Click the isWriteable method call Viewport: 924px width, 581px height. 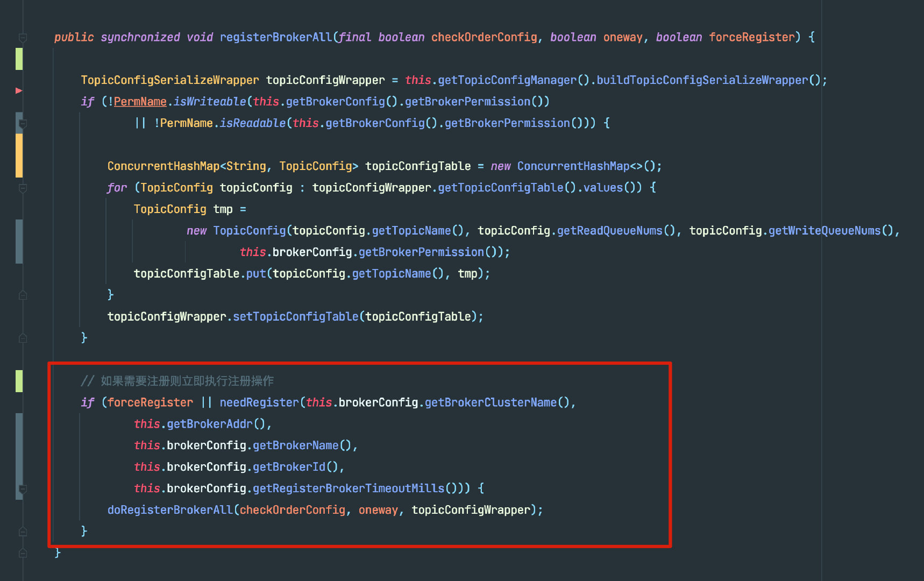point(210,102)
